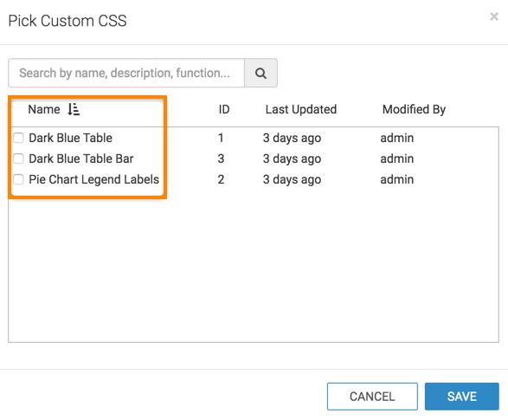
Task: Select the Pie Chart Legend Labels name
Action: (94, 179)
